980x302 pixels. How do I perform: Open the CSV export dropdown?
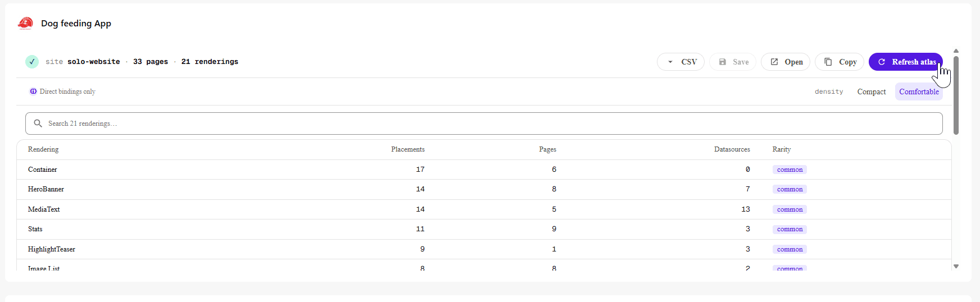pos(680,62)
